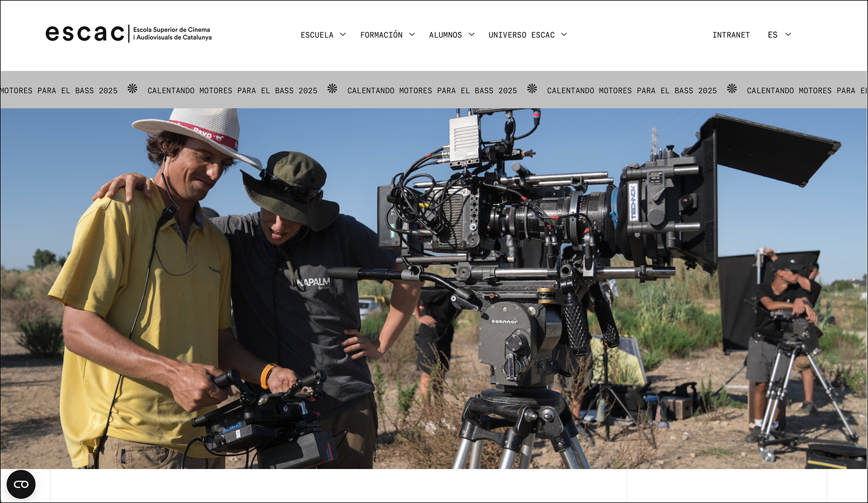
Task: Click second 'CALENTANDO MOTORES PARA EL BASS 2025' ticker text
Action: click(x=432, y=90)
